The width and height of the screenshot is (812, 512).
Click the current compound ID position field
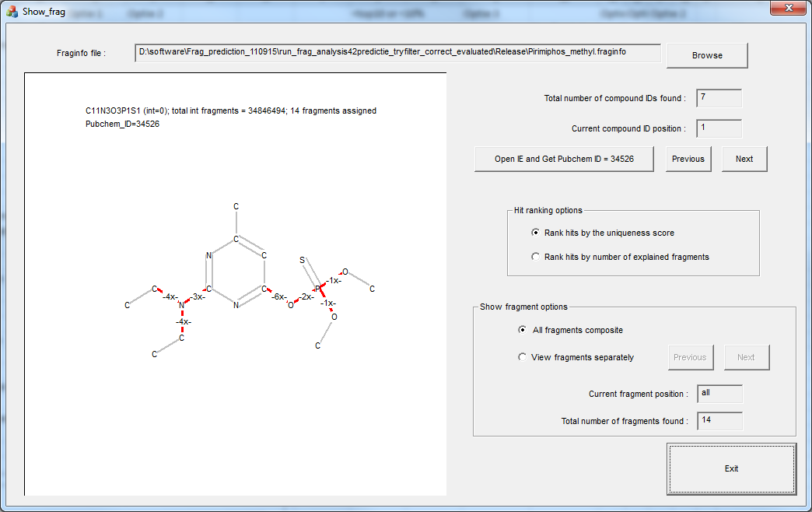pyautogui.click(x=719, y=128)
